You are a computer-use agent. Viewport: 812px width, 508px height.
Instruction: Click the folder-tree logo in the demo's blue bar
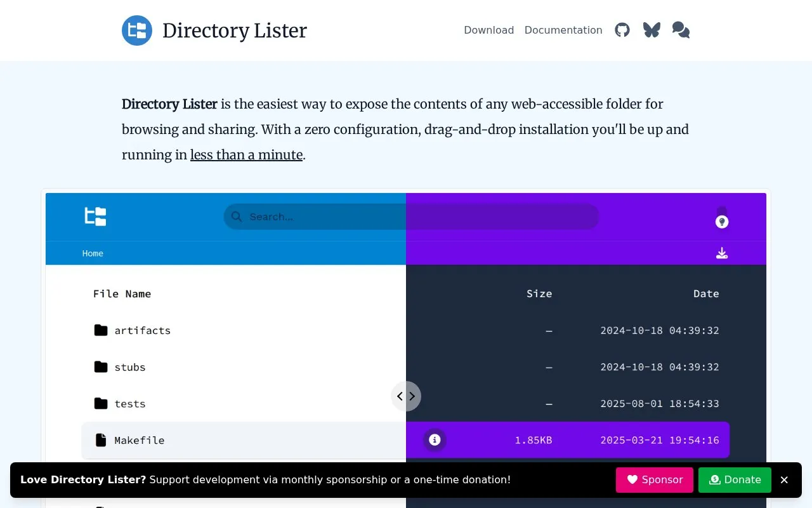95,217
